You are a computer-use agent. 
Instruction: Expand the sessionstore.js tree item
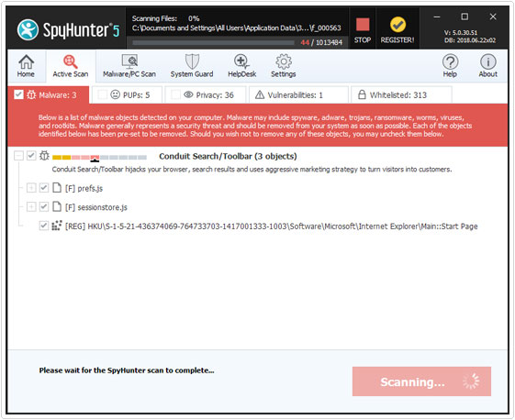point(31,206)
